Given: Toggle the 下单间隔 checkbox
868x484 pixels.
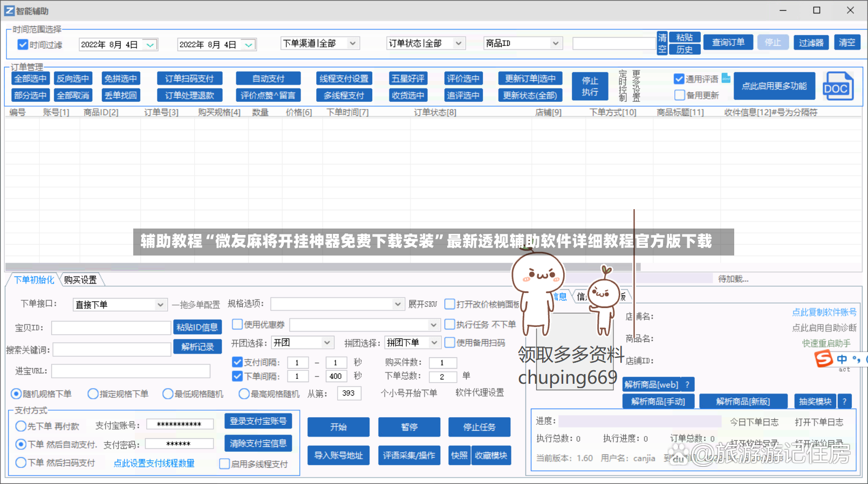Looking at the screenshot, I should coord(237,376).
